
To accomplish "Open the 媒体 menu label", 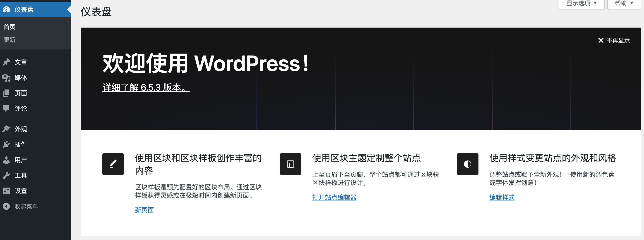I will pyautogui.click(x=21, y=78).
